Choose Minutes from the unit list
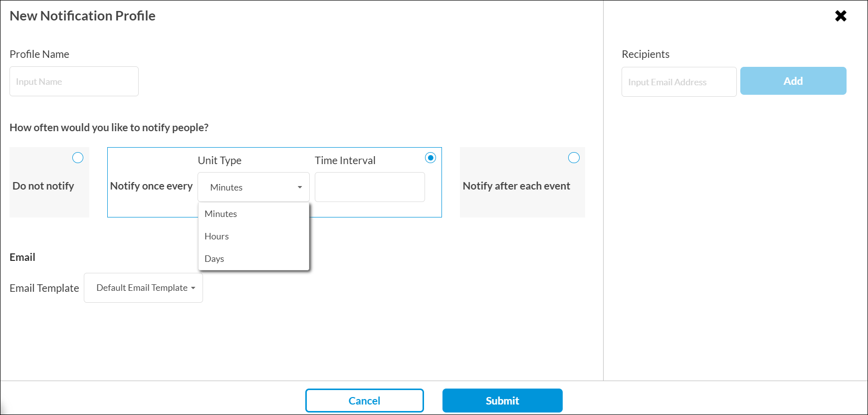868x415 pixels. coord(221,214)
